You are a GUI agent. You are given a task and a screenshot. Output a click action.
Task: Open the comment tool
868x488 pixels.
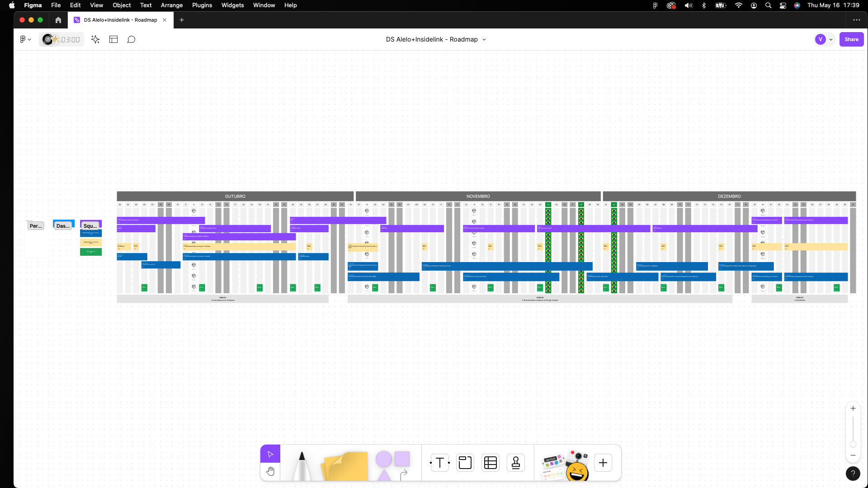131,40
